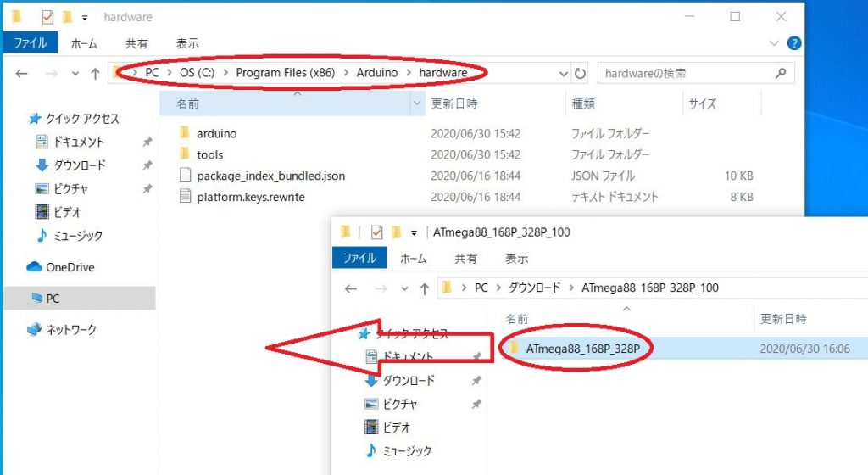Image resolution: width=868 pixels, height=475 pixels.
Task: Switch to 共有 tab in ATmega88 window
Action: tap(465, 258)
